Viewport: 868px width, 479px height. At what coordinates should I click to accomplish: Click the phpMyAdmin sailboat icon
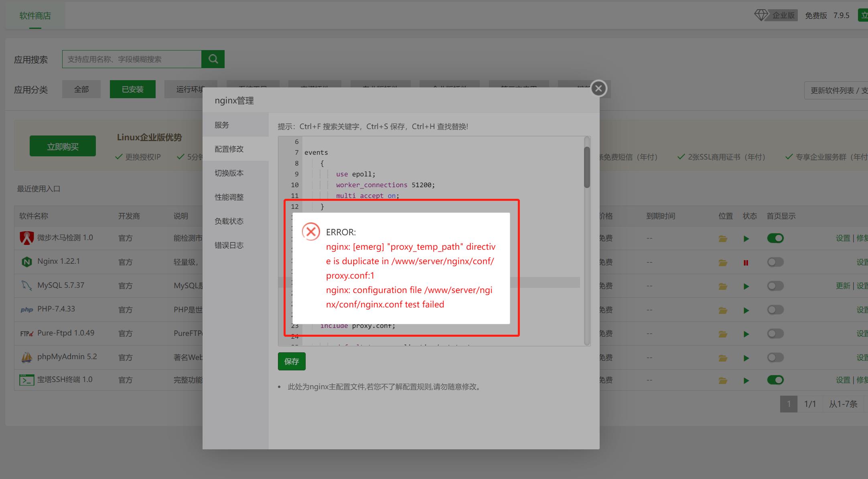coord(27,357)
